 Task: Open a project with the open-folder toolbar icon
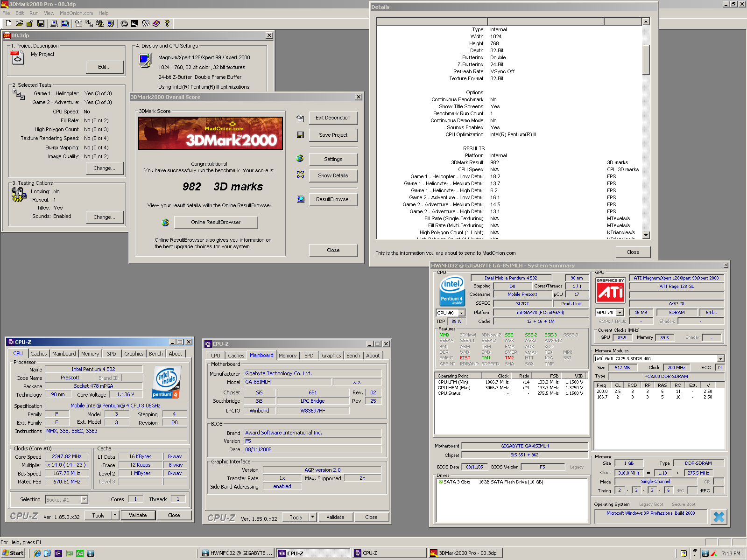[x=19, y=23]
